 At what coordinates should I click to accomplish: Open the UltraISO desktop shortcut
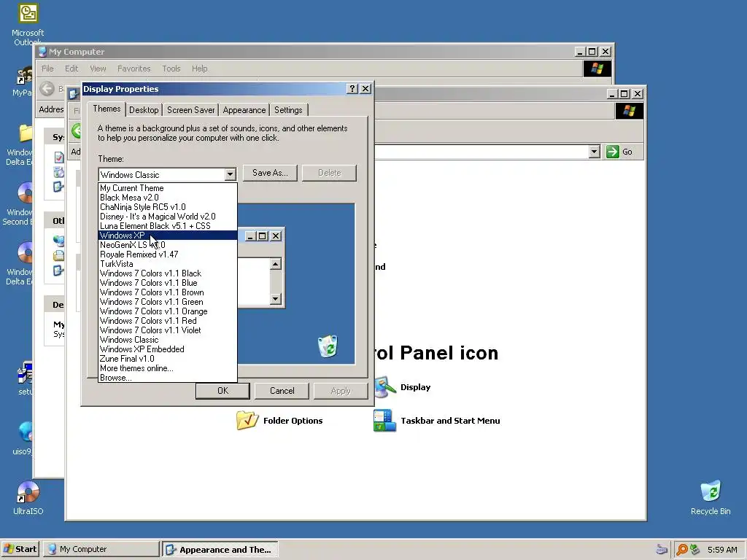(28, 497)
